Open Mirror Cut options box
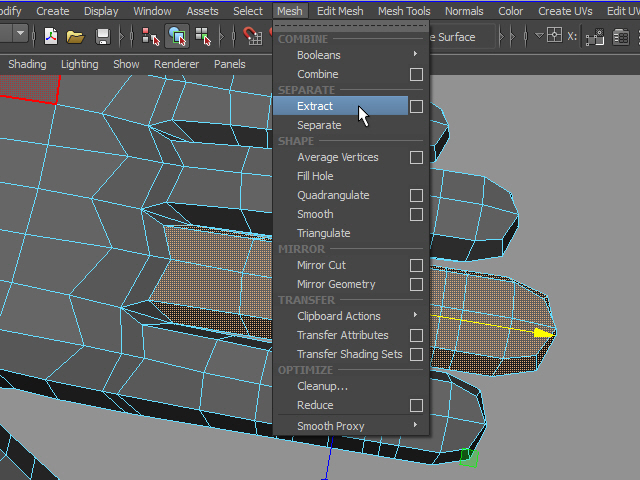640x480 pixels. point(416,265)
